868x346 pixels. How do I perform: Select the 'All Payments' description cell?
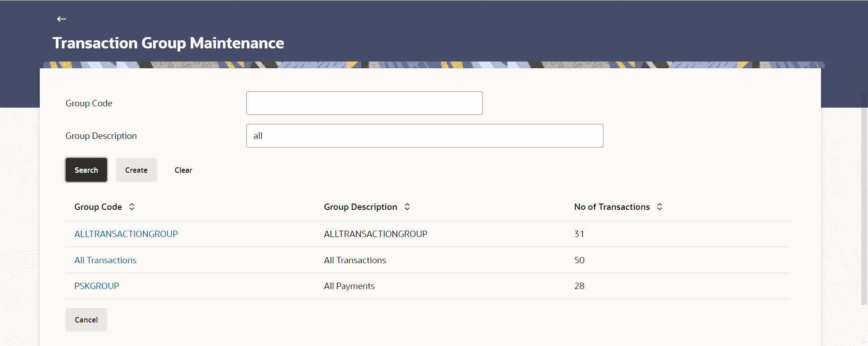349,286
